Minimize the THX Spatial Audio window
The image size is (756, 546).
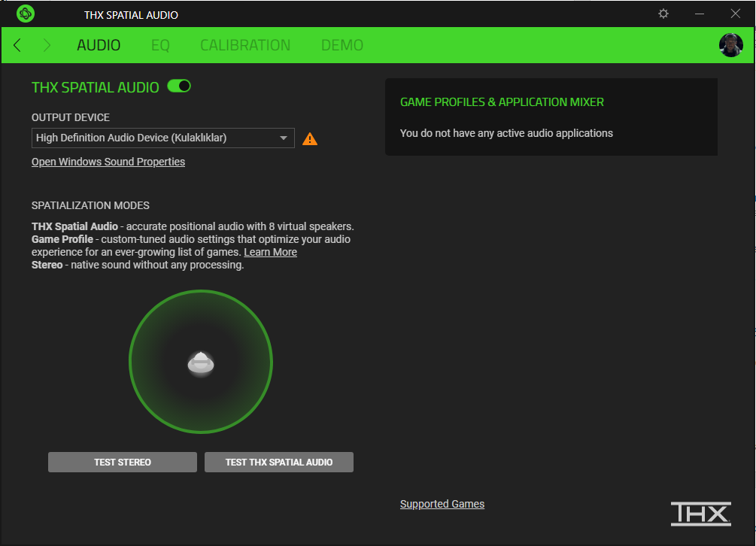[x=700, y=14]
